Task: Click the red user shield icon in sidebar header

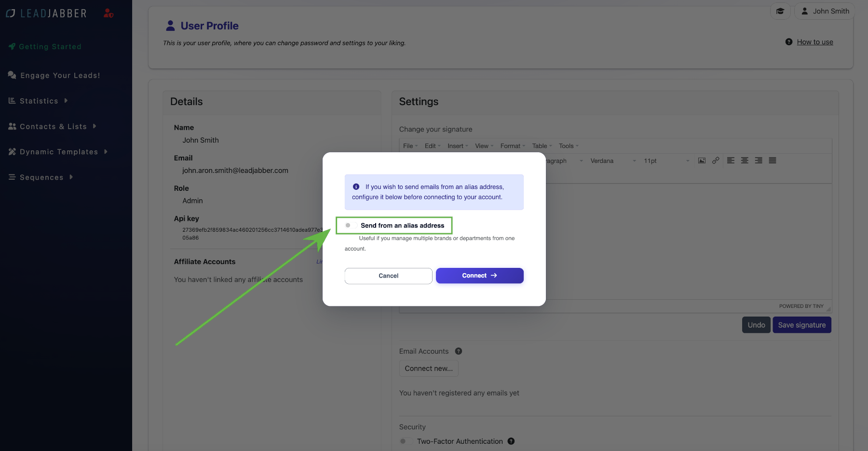Action: pyautogui.click(x=108, y=13)
